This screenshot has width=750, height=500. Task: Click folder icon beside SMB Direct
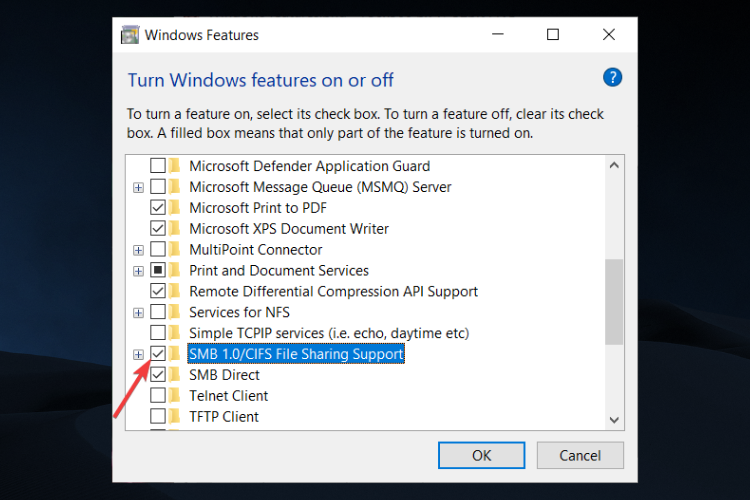tap(175, 375)
